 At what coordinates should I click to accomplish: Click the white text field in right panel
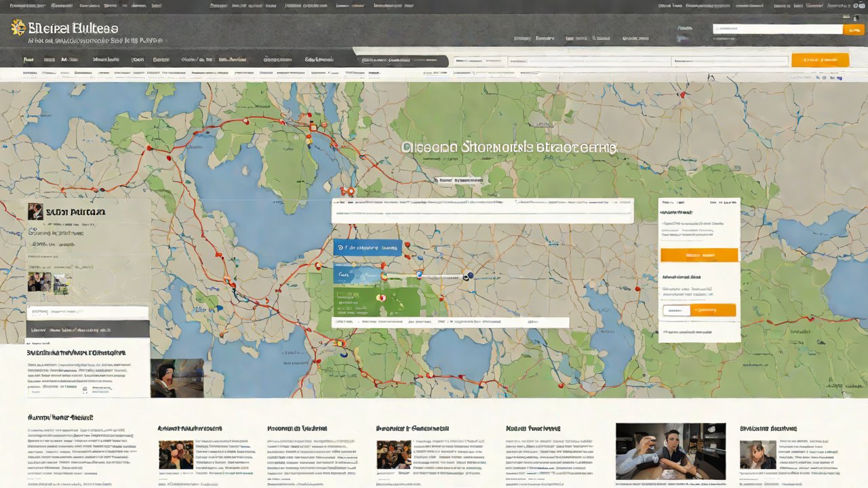[x=676, y=310]
